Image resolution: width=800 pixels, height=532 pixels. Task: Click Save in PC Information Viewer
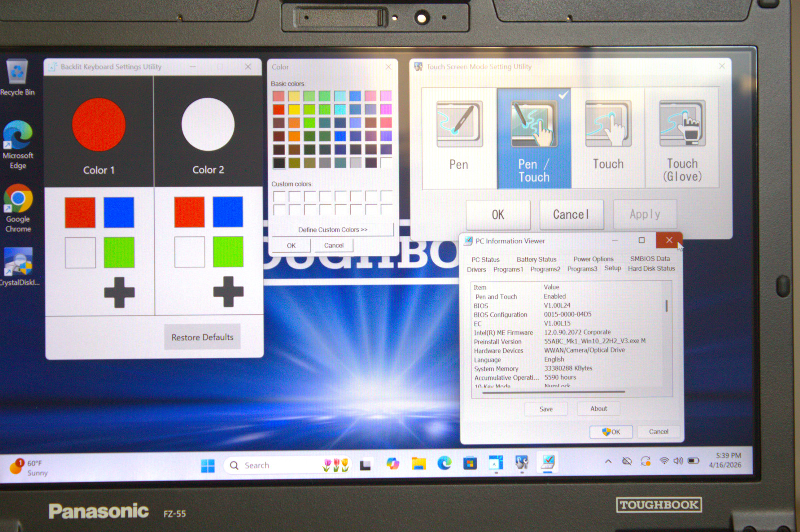pyautogui.click(x=546, y=409)
